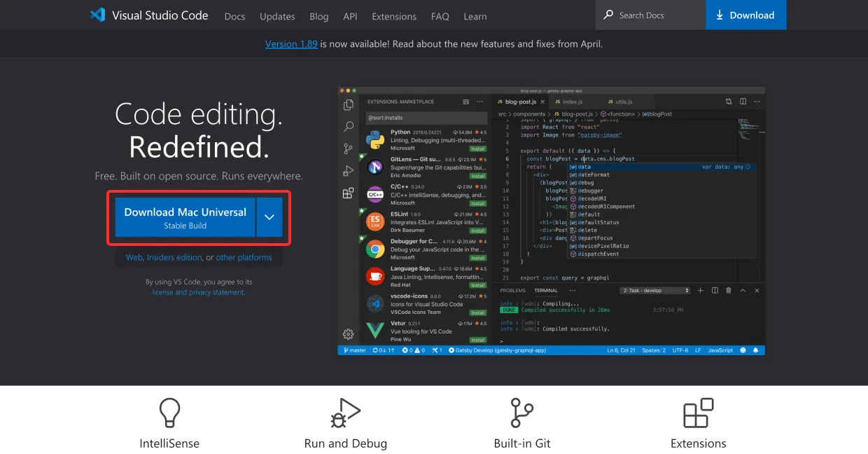Install the ESLint extension
The image size is (868, 454).
[478, 231]
